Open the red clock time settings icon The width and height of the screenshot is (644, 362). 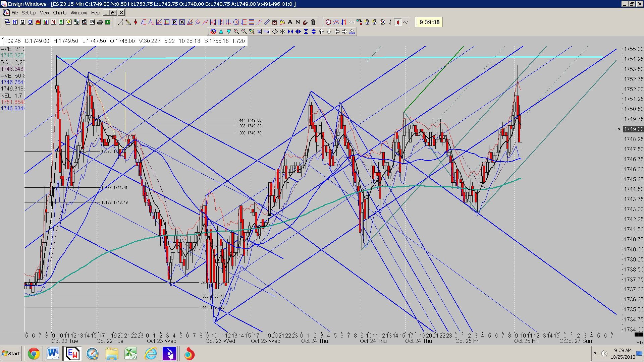328,22
